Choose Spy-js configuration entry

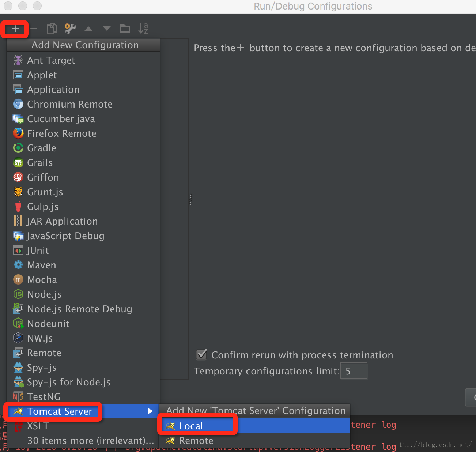pos(83,367)
